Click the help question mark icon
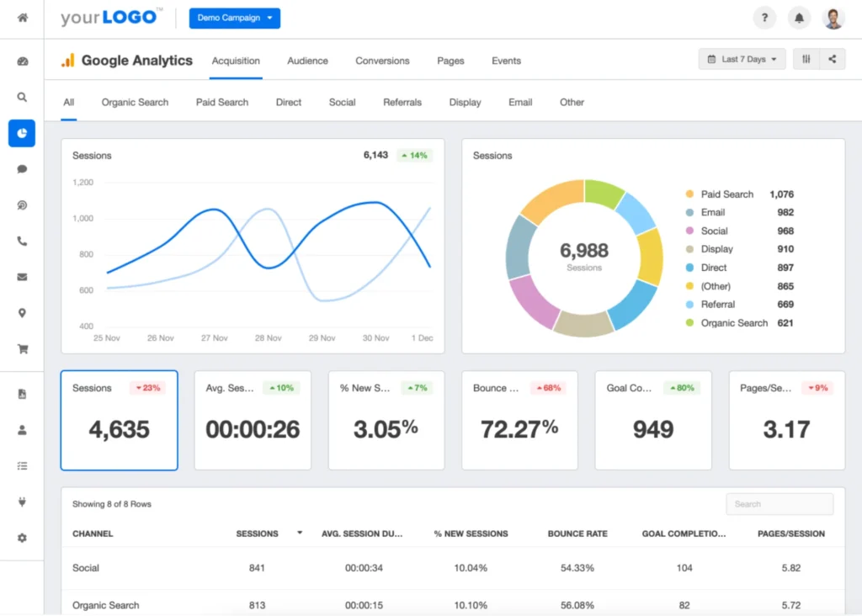The width and height of the screenshot is (862, 616). (x=764, y=17)
